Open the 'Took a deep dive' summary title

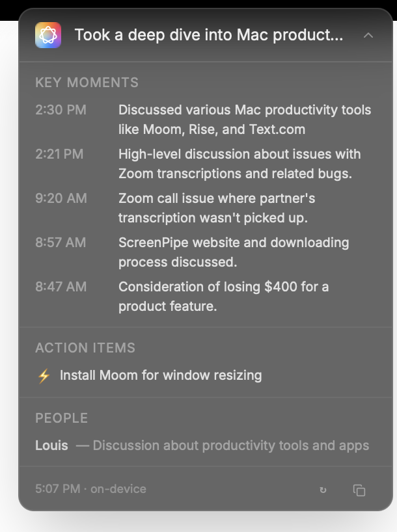[x=208, y=35]
